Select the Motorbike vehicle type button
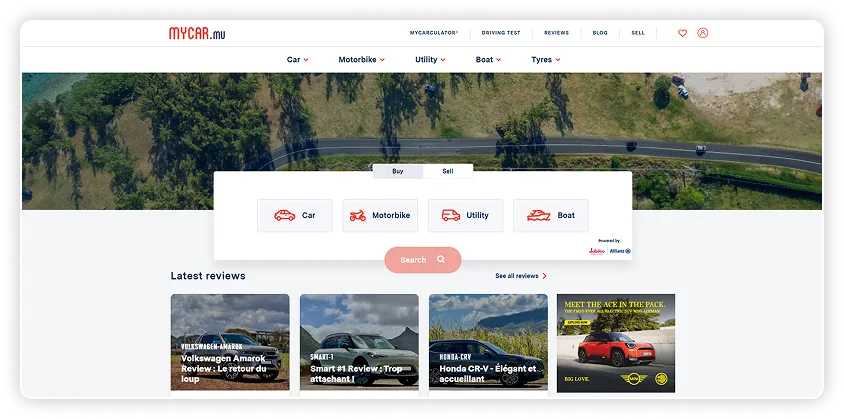The width and height of the screenshot is (844, 419). coord(380,215)
